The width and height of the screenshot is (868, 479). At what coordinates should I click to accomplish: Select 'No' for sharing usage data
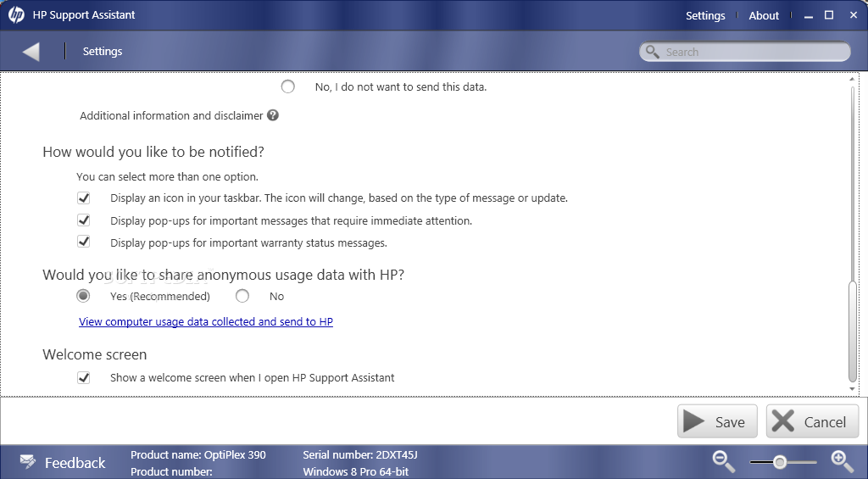(x=242, y=296)
